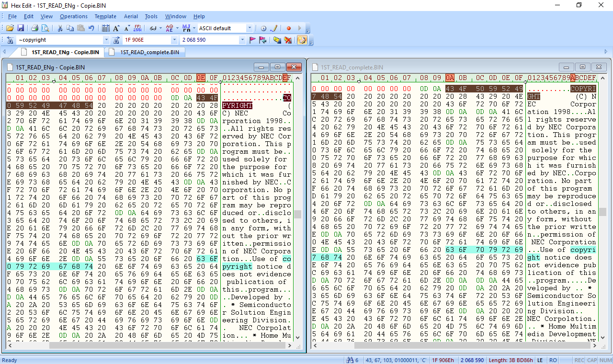Click the glasses display-area icon

(x=153, y=28)
